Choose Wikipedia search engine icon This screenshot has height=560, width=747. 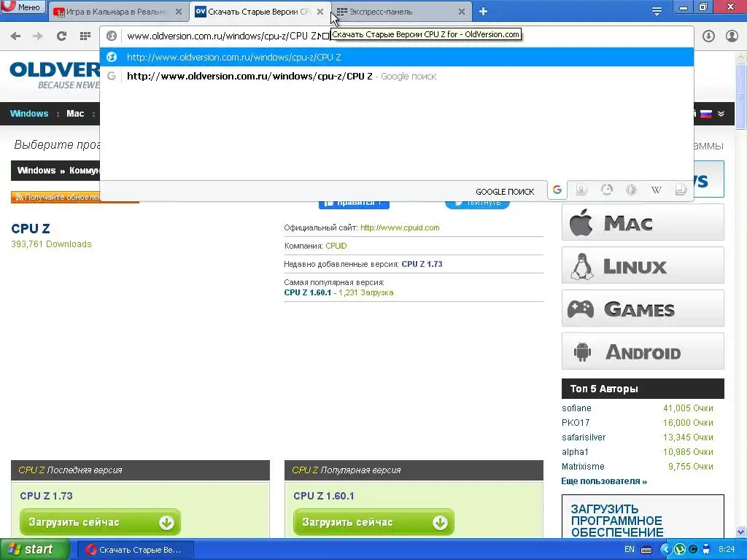pyautogui.click(x=656, y=190)
